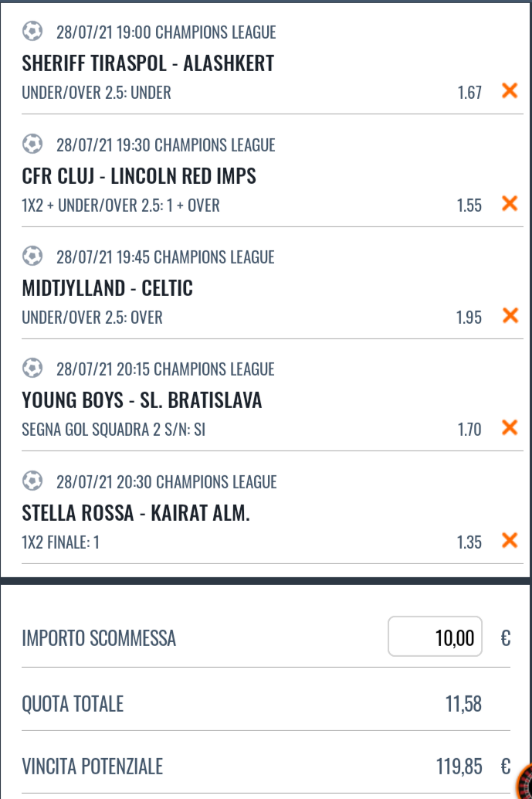Open the Sheriff Tiraspol - Alashkert match
Viewport: 532px width, 799px height.
pyautogui.click(x=148, y=63)
